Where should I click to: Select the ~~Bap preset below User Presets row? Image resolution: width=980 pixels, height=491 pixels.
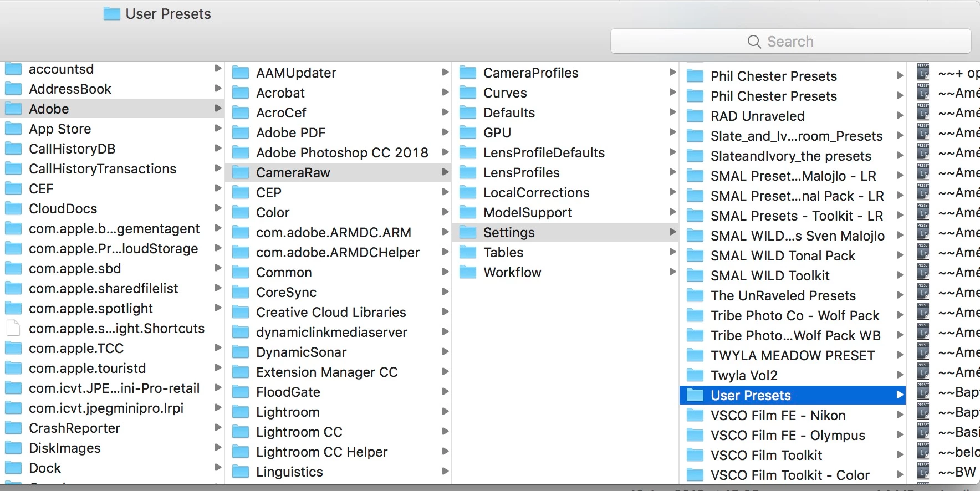tap(948, 412)
